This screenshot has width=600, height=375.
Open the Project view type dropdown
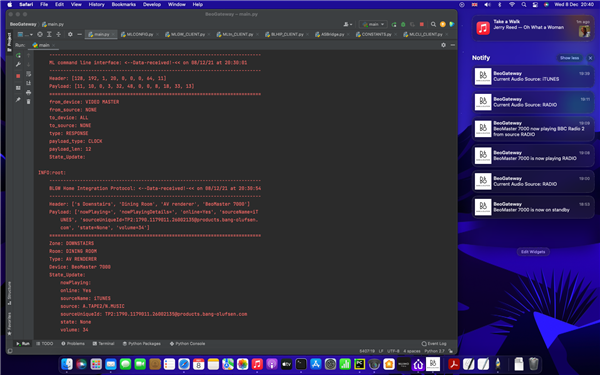coord(25,34)
